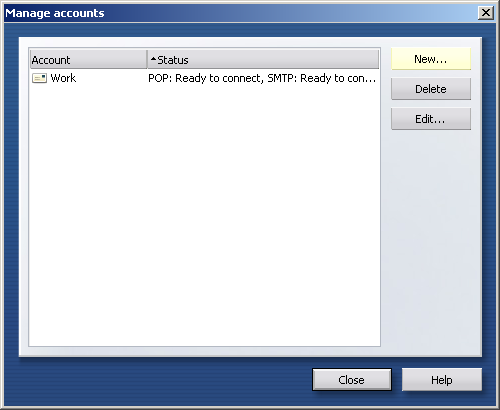
Task: Sort the list by the Status column header
Action: point(263,60)
